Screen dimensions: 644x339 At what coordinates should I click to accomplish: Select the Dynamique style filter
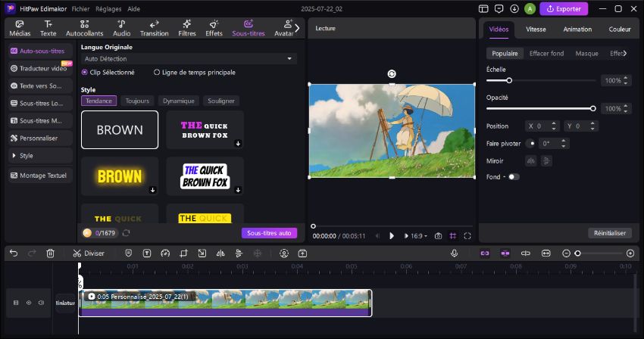point(179,101)
